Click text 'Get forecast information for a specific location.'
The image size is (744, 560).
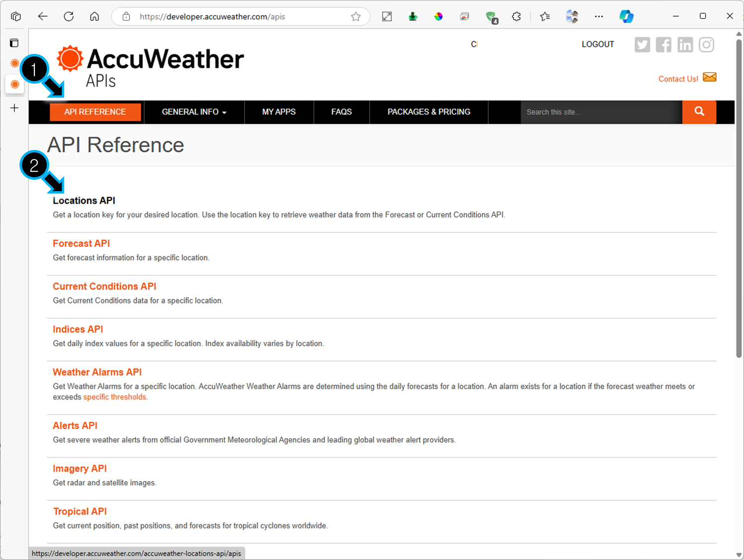click(x=131, y=257)
